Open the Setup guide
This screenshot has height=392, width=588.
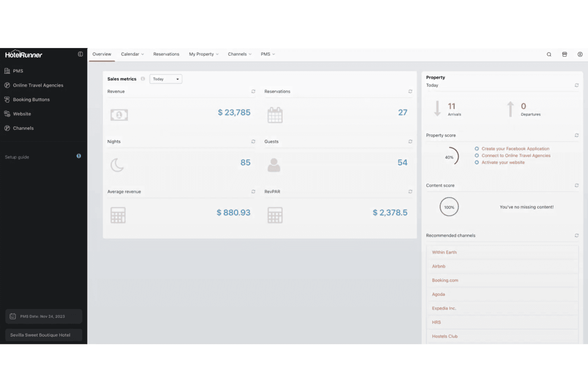pyautogui.click(x=17, y=157)
